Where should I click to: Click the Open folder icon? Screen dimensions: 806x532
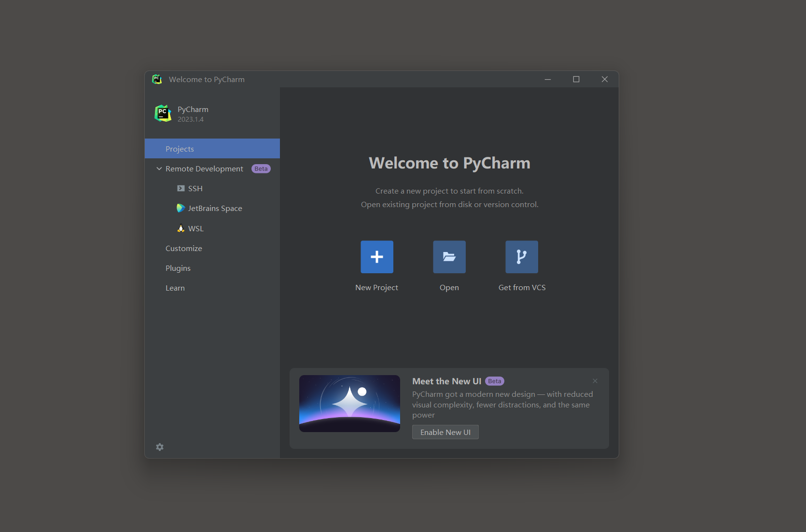tap(449, 257)
